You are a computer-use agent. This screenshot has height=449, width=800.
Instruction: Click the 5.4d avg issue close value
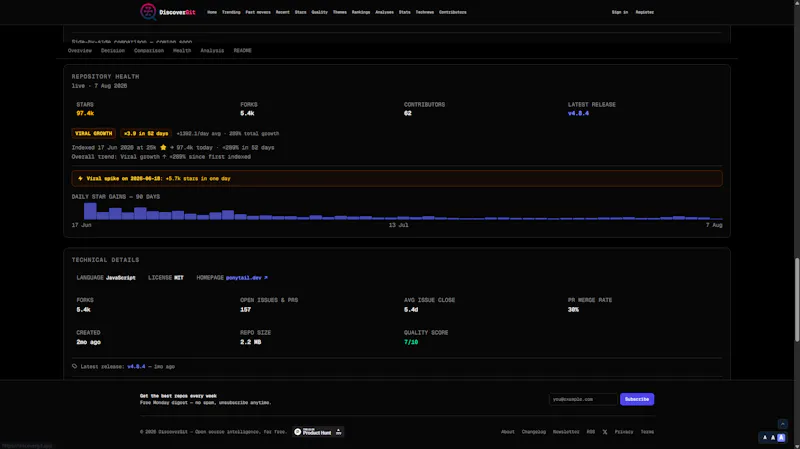[x=411, y=310]
